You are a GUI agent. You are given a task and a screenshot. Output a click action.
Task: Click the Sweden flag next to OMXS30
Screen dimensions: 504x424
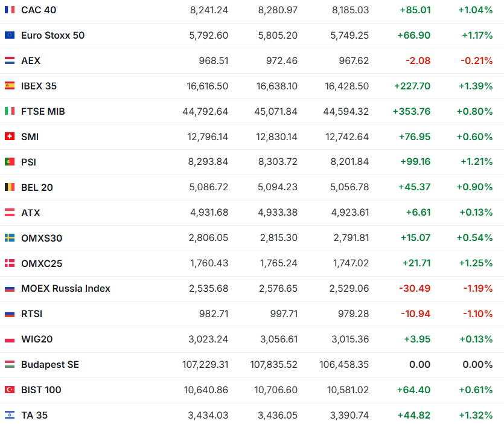pyautogui.click(x=10, y=239)
